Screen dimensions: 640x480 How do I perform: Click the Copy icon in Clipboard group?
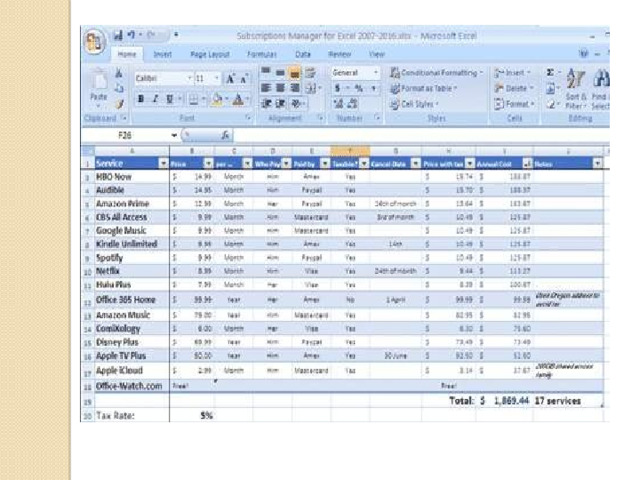point(119,88)
